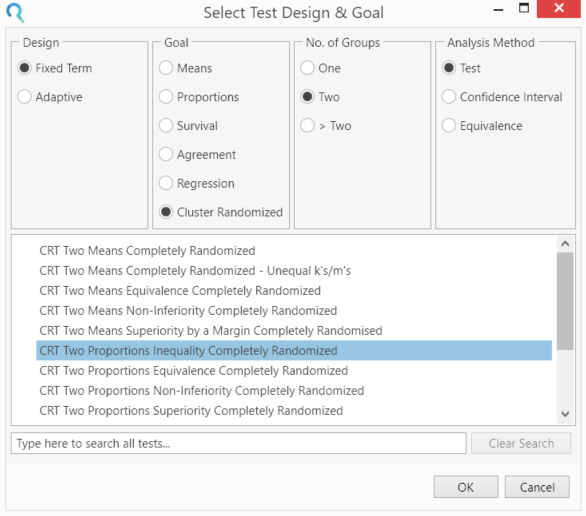Select Survival as the goal
Screen dimensions: 586x516
point(166,126)
